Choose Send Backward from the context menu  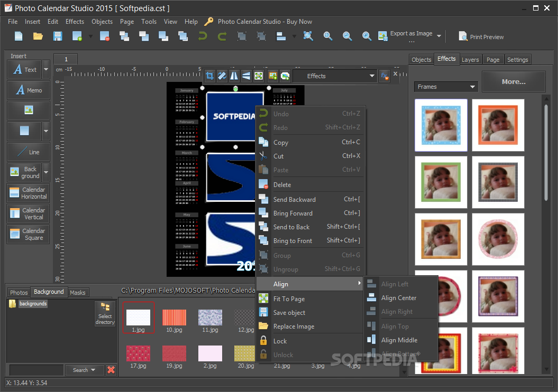click(x=310, y=199)
